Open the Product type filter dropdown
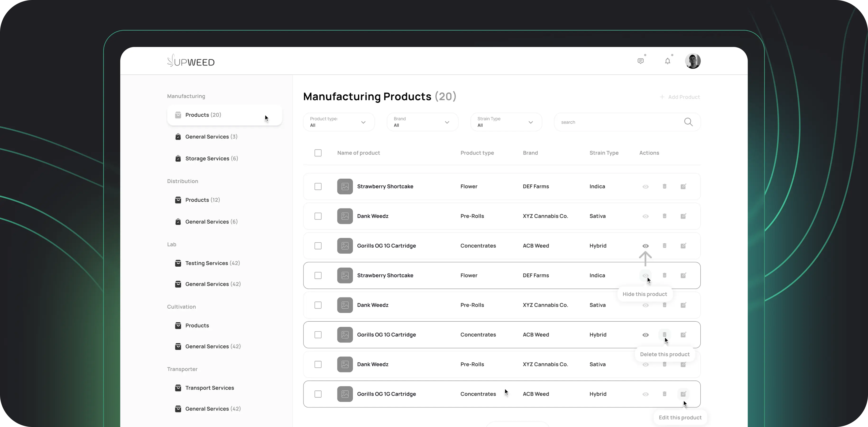This screenshot has height=427, width=868. [x=339, y=122]
